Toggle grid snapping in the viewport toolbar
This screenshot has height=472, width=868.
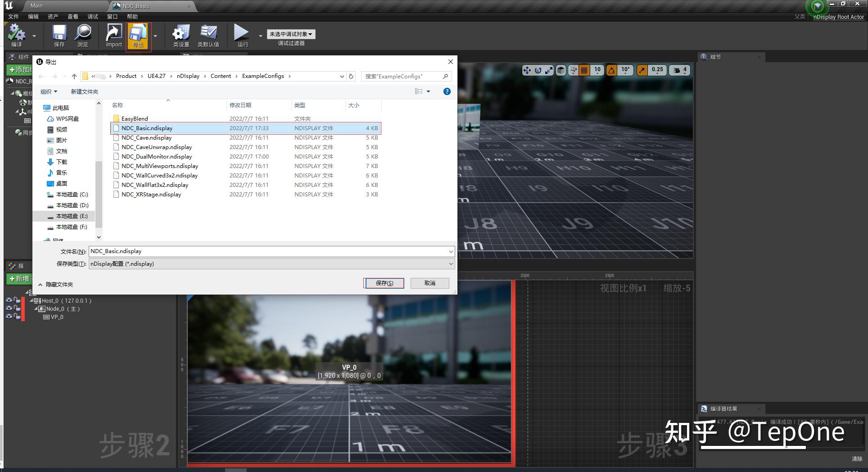pos(584,70)
